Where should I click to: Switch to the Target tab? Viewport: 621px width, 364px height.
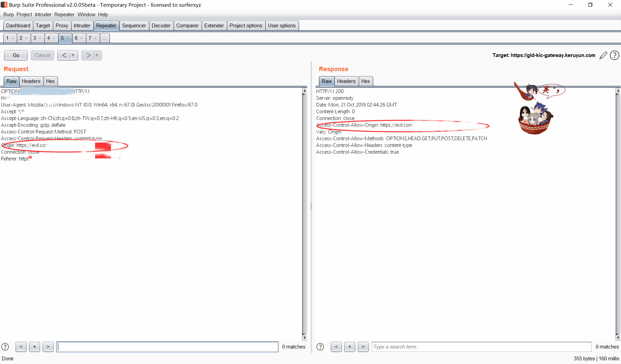pos(43,26)
